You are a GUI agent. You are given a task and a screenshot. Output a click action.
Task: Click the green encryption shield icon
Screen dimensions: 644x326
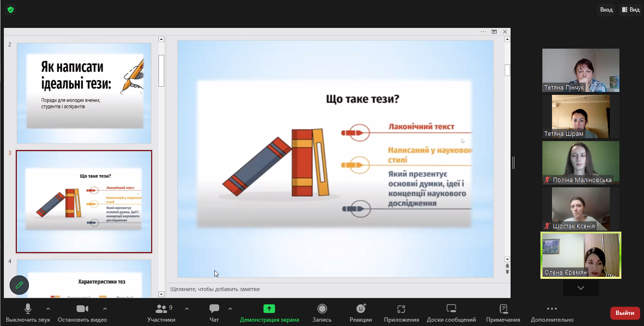click(x=10, y=10)
